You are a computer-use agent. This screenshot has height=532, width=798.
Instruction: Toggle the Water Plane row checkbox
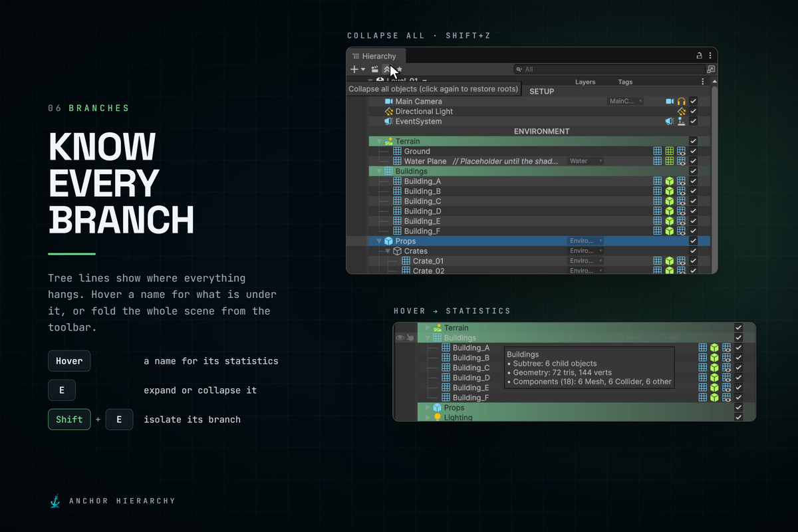694,162
